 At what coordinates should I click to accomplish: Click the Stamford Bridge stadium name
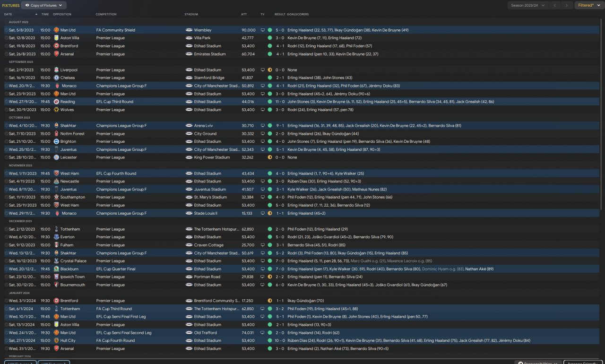pos(209,78)
